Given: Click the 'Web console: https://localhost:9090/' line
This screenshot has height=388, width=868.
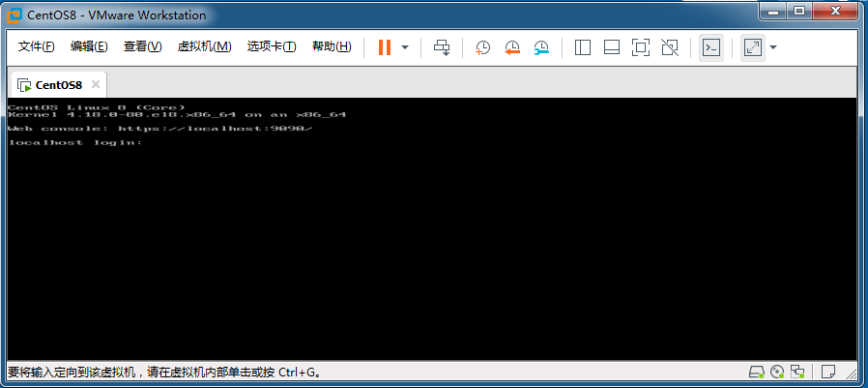Looking at the screenshot, I should tap(160, 129).
